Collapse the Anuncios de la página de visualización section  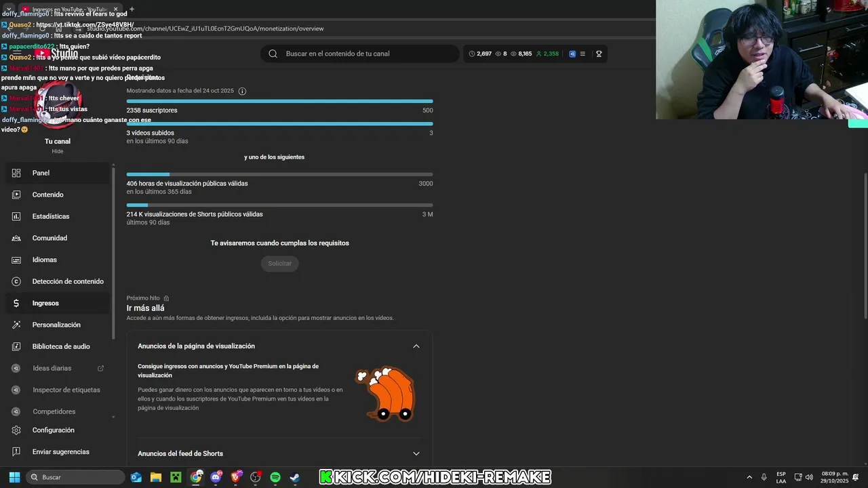(x=416, y=346)
